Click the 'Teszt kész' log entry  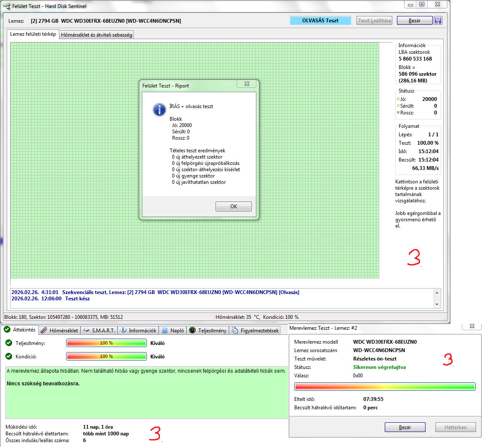(77, 299)
